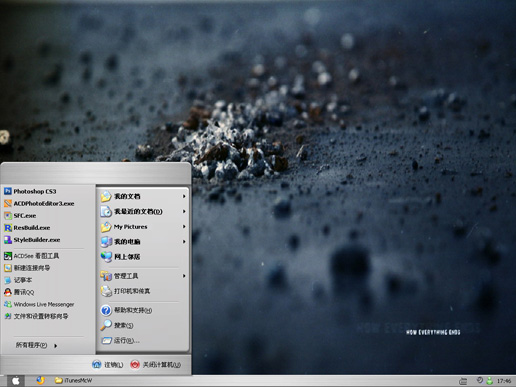Image resolution: width=516 pixels, height=387 pixels.
Task: Click 我的电脑 computer icon
Action: point(106,242)
